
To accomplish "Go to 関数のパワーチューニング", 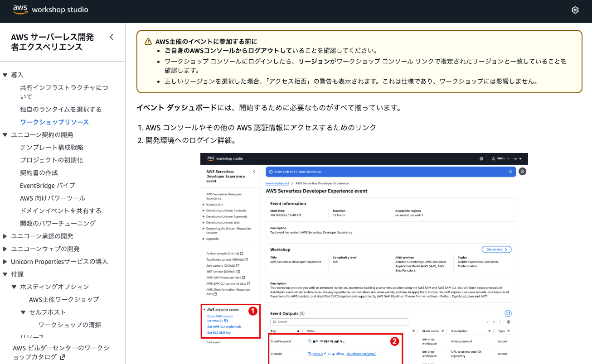I will [x=58, y=224].
